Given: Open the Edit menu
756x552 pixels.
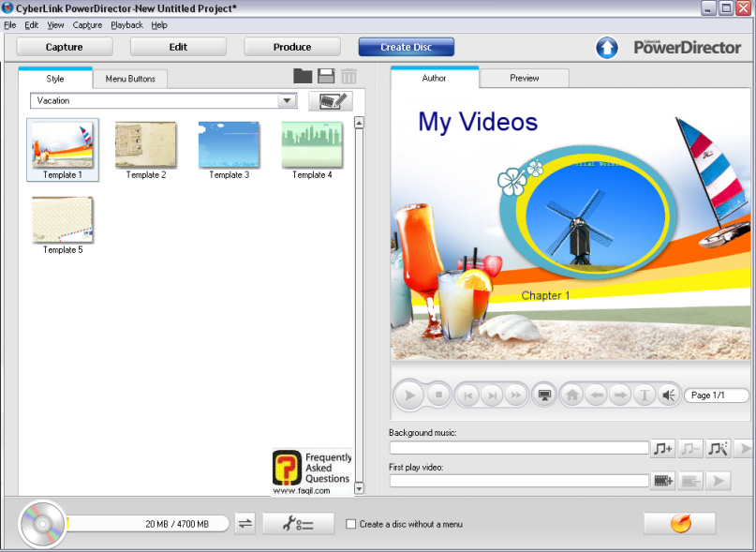Looking at the screenshot, I should tap(31, 25).
